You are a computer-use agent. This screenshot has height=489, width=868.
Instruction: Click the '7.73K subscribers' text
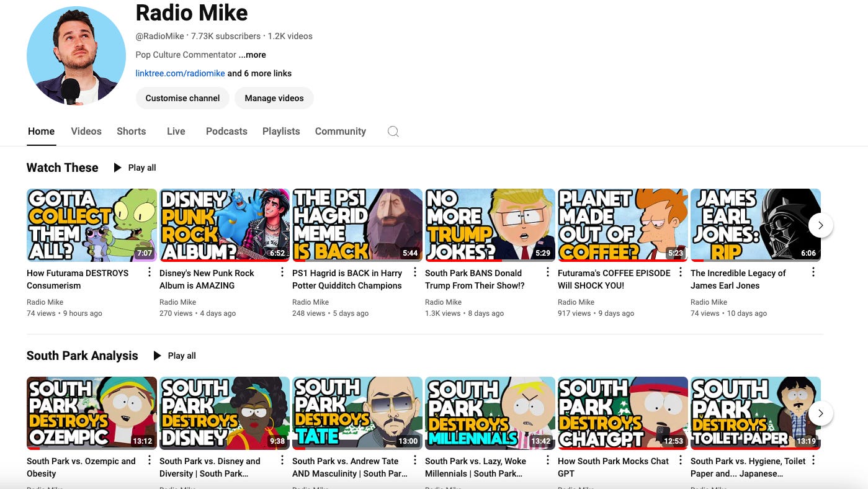(x=226, y=36)
